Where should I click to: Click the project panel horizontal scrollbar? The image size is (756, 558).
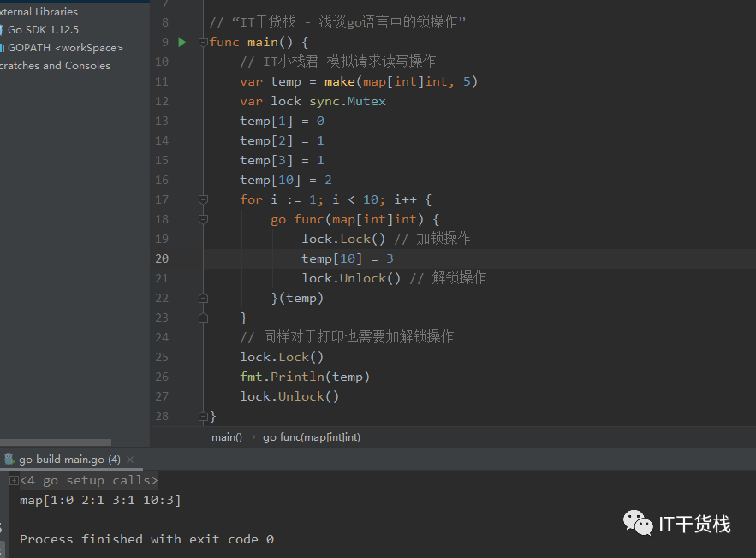pos(56,442)
